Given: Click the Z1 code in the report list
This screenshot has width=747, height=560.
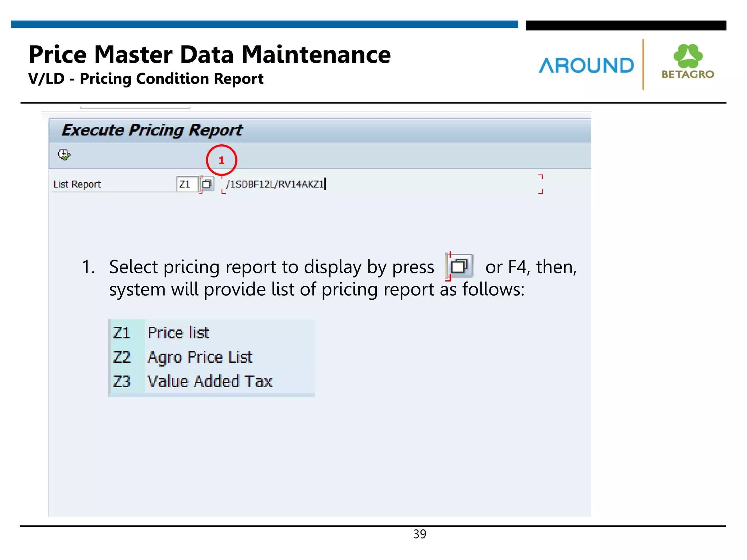Looking at the screenshot, I should point(122,333).
